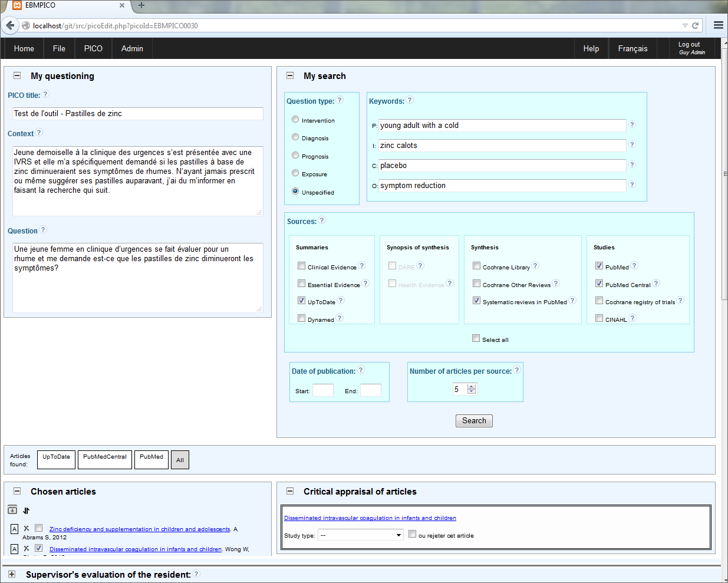The width and height of the screenshot is (728, 583).
Task: Click the A abstract icon beside Zinc deficiency article
Action: tap(14, 529)
